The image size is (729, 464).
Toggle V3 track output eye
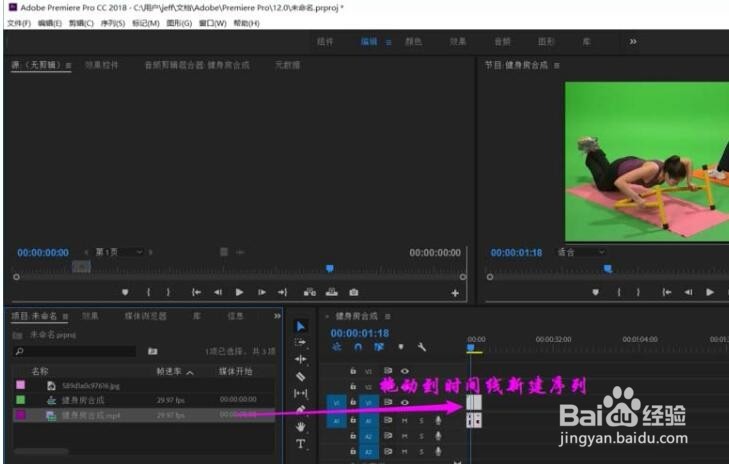point(405,371)
